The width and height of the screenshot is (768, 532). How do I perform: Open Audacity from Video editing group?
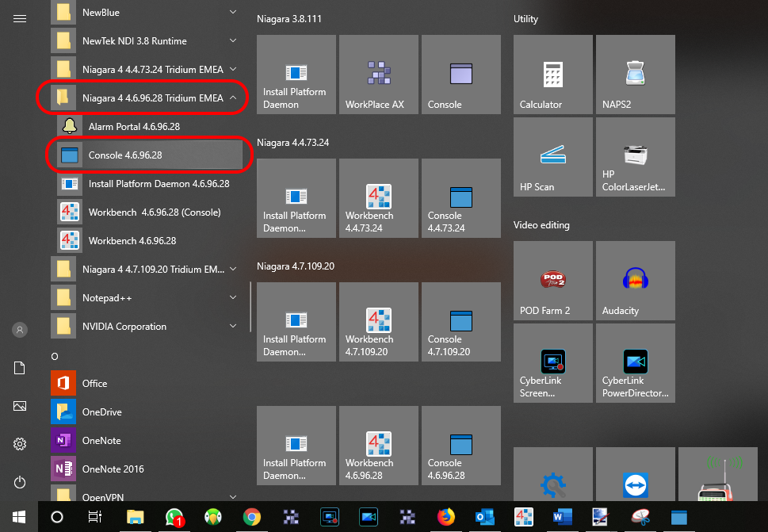pyautogui.click(x=635, y=280)
